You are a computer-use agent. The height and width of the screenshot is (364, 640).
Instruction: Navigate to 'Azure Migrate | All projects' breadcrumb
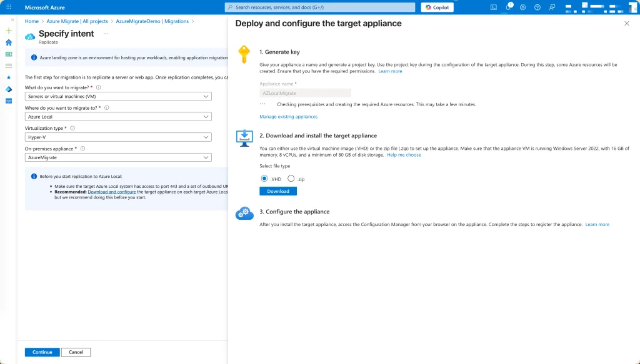77,21
